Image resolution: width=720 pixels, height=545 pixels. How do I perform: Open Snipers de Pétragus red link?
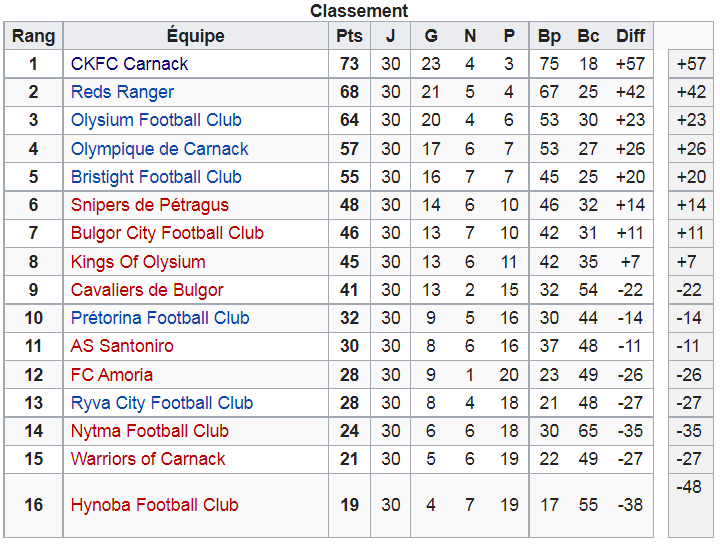coord(150,205)
